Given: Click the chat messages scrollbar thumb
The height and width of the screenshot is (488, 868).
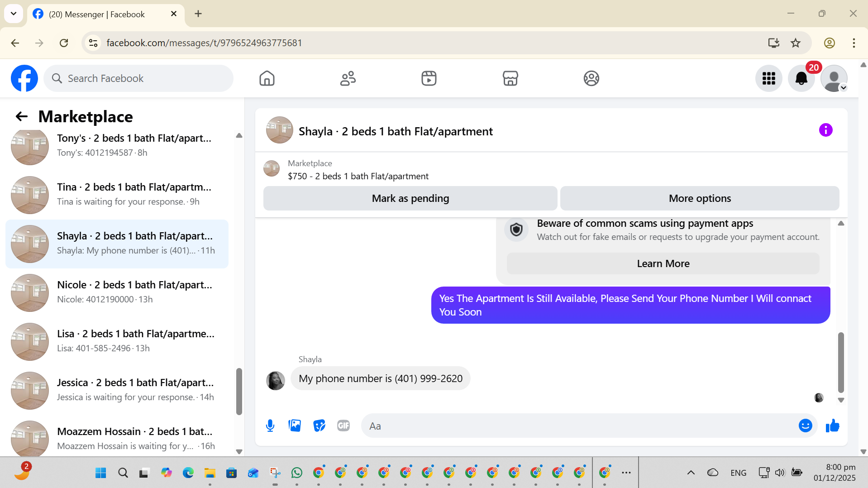Looking at the screenshot, I should coord(841,362).
